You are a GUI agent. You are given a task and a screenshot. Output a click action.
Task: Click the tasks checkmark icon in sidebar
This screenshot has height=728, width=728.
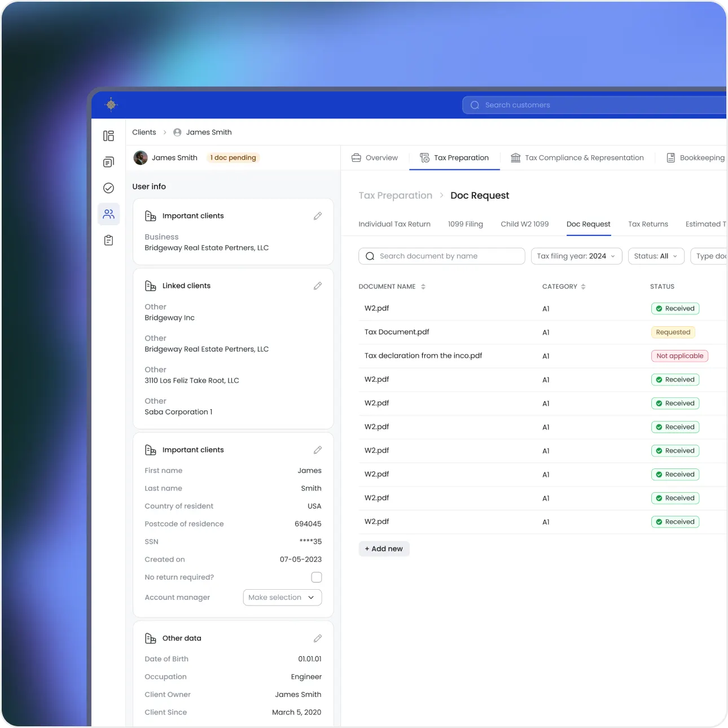(108, 188)
